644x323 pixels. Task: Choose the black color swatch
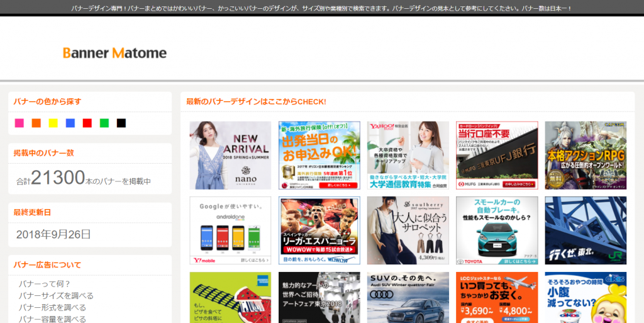point(121,123)
